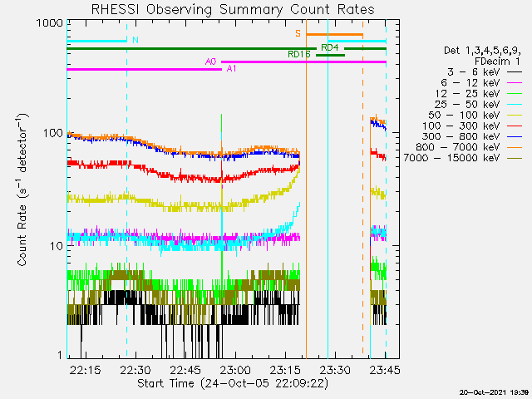Click the '3 - 6 keV' legend label

pos(473,72)
